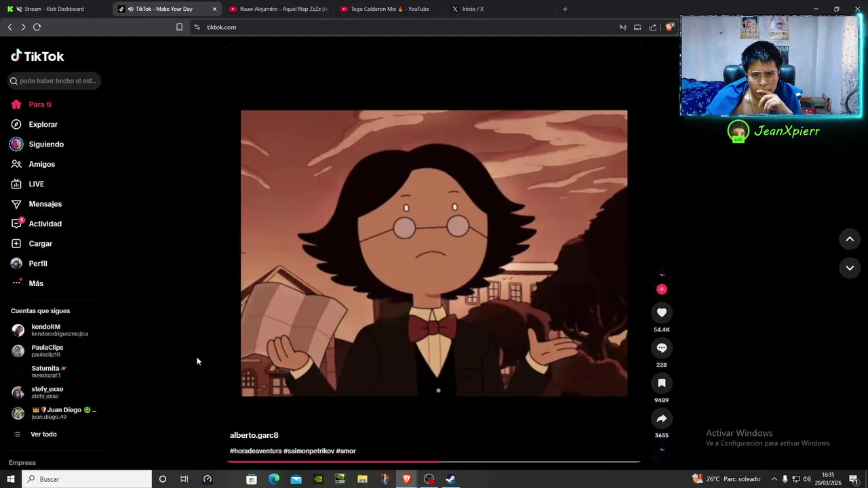Reload the TikTok page

tap(37, 27)
